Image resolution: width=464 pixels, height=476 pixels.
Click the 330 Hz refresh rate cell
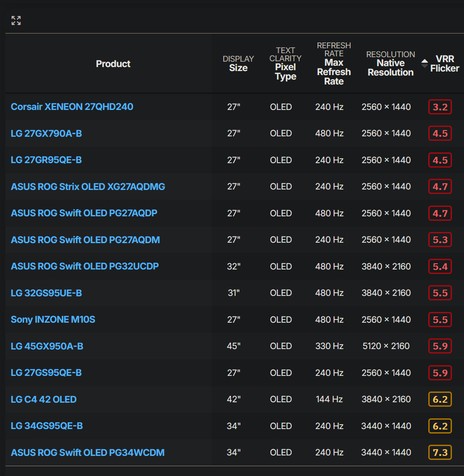329,346
